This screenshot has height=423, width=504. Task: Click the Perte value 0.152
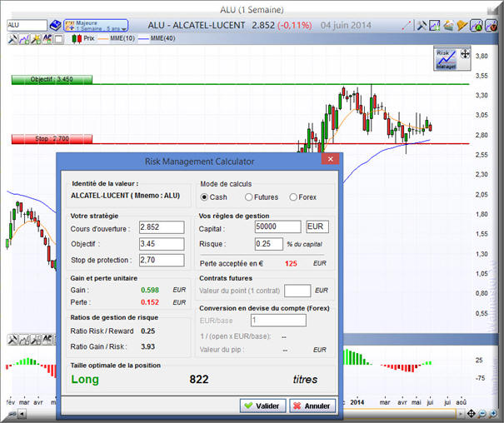click(x=150, y=302)
